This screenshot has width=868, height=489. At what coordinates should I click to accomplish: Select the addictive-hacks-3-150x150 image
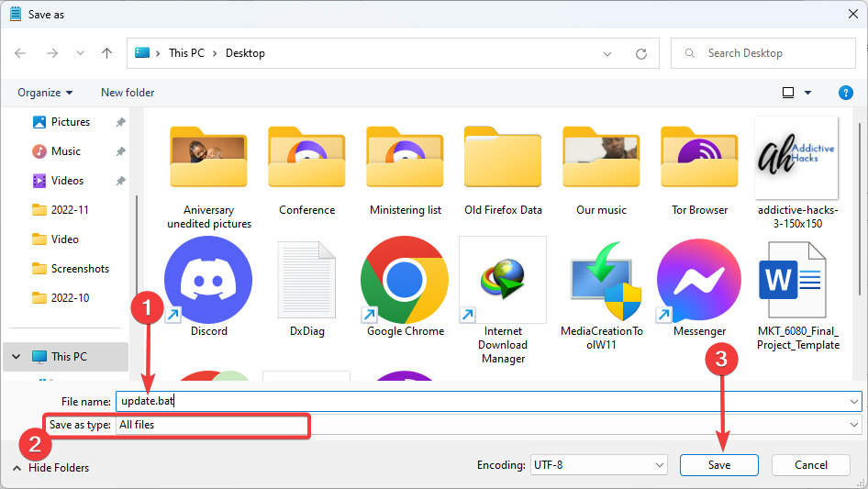pos(797,174)
